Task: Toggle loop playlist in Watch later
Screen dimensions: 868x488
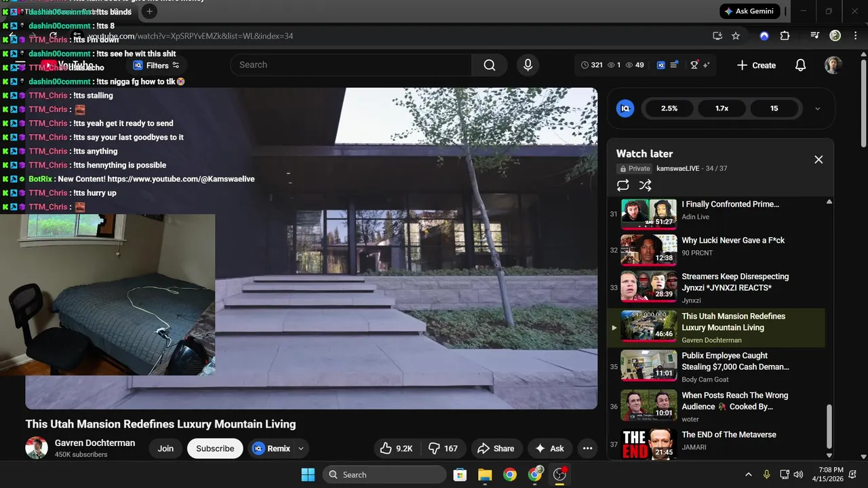Action: (623, 185)
